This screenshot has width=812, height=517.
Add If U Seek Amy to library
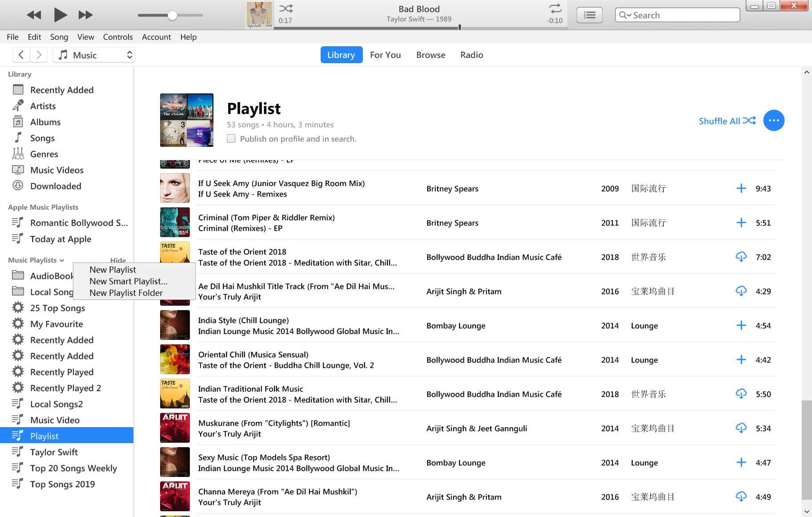click(x=741, y=188)
